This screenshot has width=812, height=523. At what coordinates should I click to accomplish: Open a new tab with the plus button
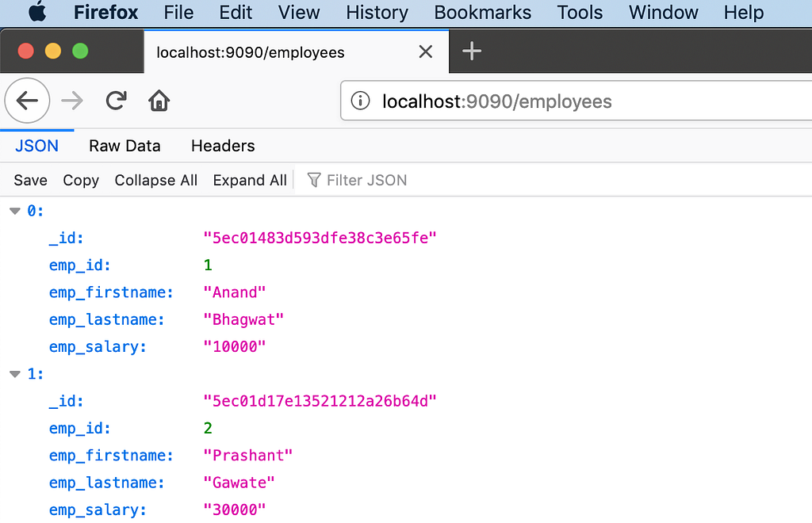tap(472, 52)
